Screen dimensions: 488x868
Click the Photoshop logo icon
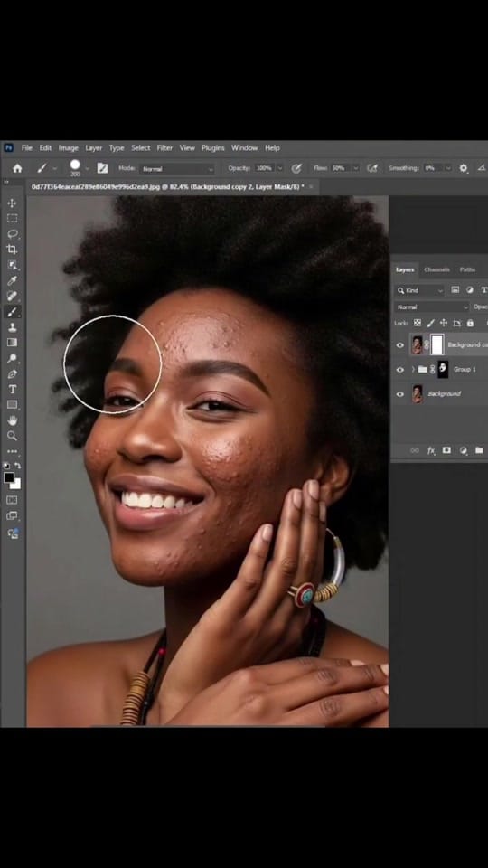8,147
